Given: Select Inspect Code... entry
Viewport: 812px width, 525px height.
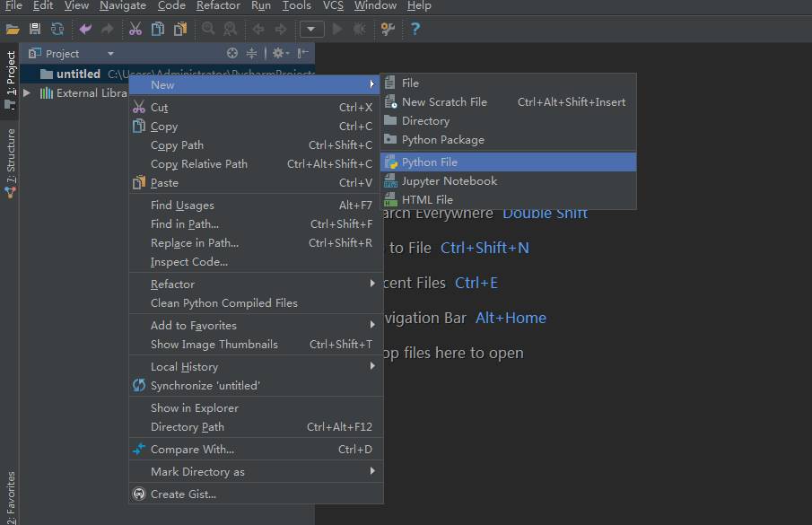Looking at the screenshot, I should pos(254,261).
